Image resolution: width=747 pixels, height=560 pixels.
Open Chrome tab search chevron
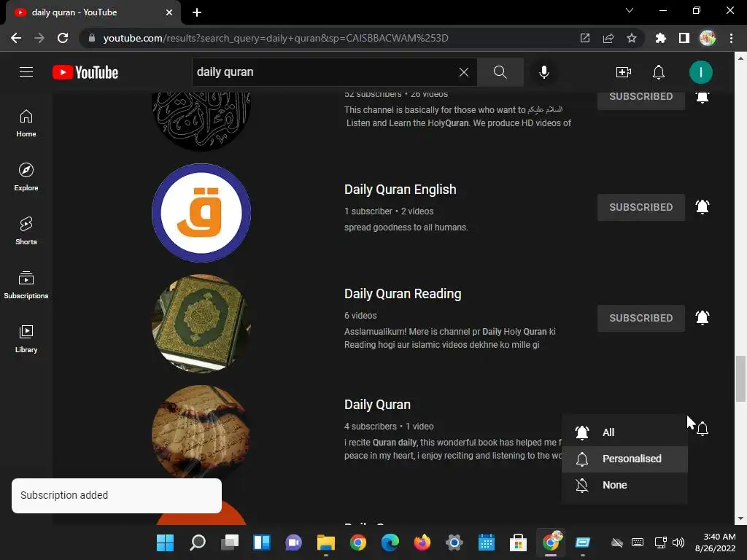coord(630,10)
